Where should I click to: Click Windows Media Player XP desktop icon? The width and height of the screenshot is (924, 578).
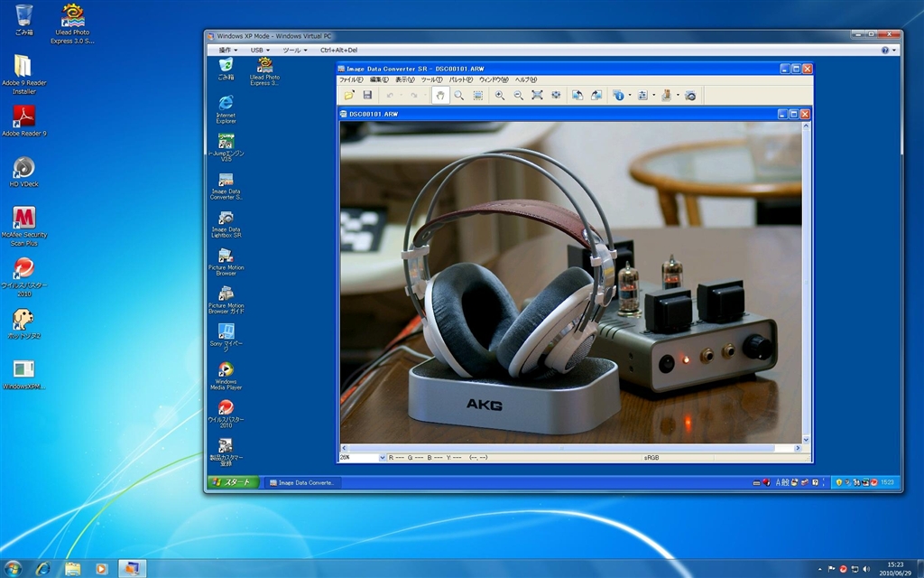point(226,376)
